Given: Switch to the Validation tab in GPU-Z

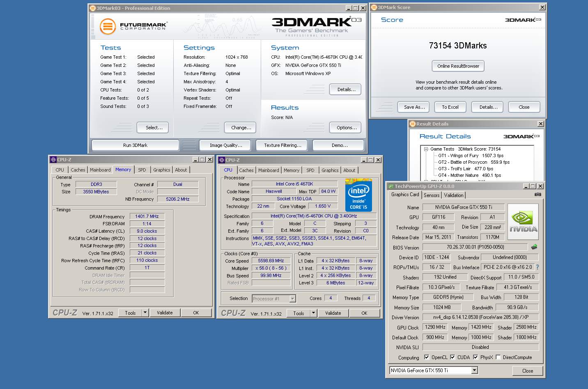Looking at the screenshot, I should pyautogui.click(x=454, y=195).
